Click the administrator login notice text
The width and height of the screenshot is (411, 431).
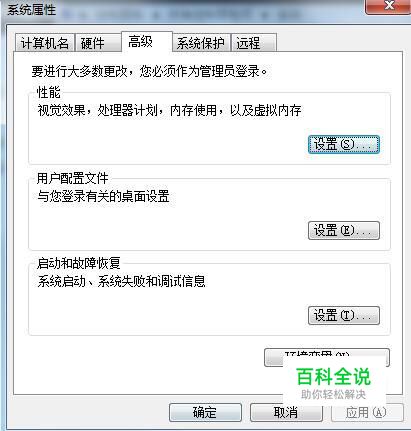pyautogui.click(x=150, y=71)
